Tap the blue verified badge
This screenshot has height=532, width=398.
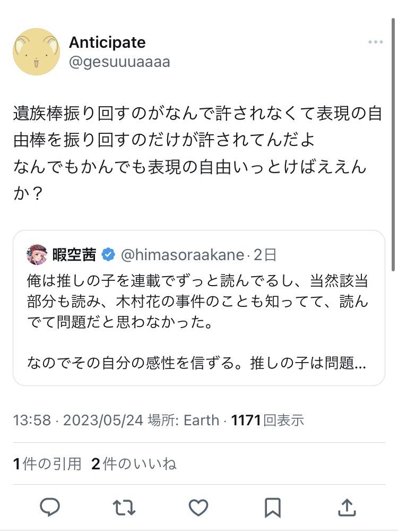tap(108, 254)
